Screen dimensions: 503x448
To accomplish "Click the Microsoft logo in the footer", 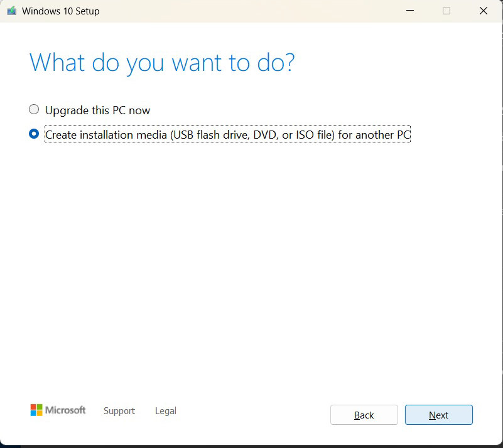I will [58, 410].
